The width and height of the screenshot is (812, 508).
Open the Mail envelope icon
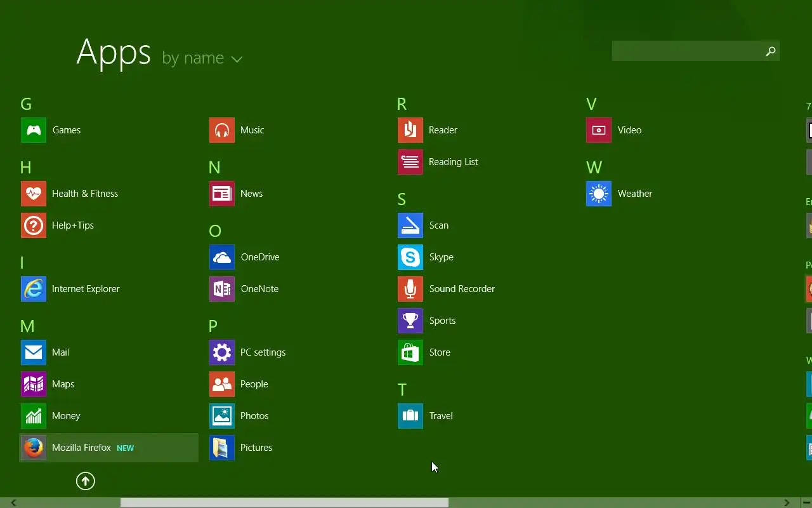click(x=34, y=352)
